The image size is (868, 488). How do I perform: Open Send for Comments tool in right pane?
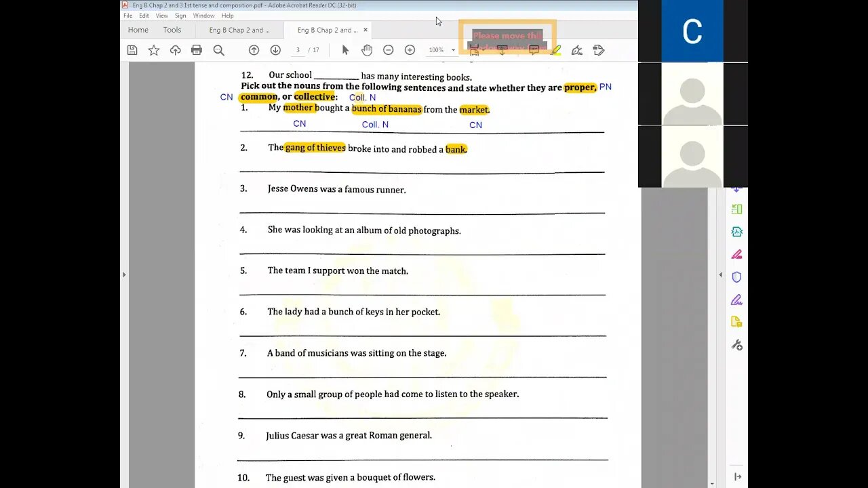(737, 322)
